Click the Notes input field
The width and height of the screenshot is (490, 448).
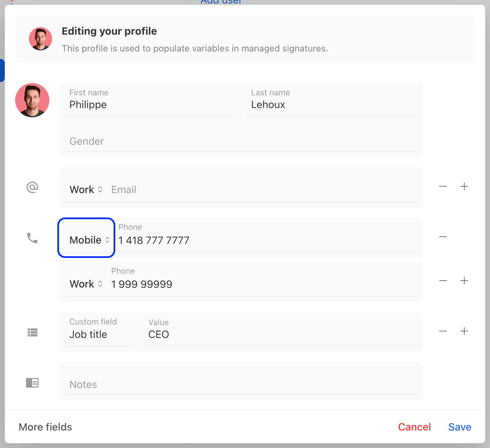[241, 384]
